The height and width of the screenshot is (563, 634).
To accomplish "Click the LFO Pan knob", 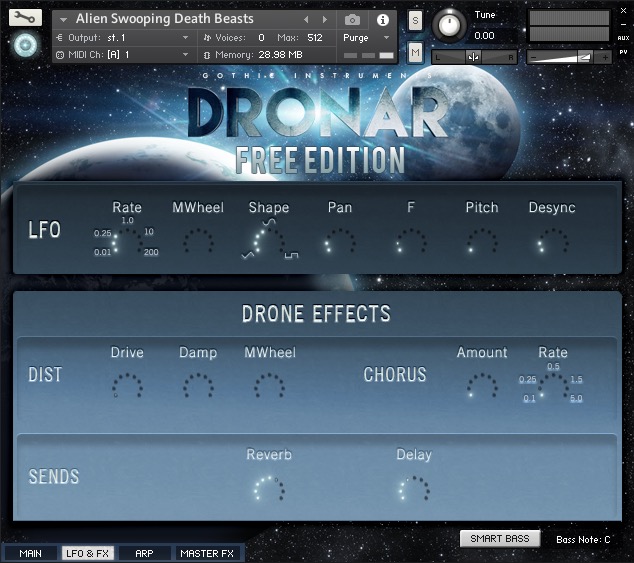I will [x=340, y=241].
